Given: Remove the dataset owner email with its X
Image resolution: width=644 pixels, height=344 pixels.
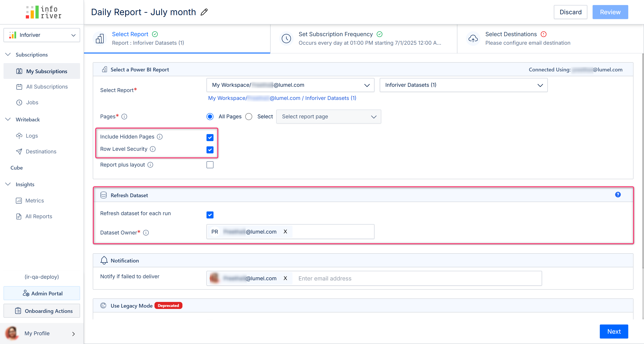Looking at the screenshot, I should click(x=285, y=232).
